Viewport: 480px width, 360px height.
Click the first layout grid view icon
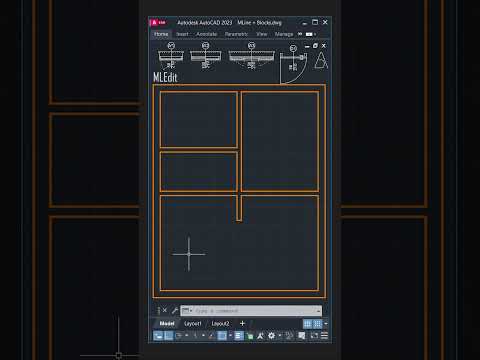point(307,324)
